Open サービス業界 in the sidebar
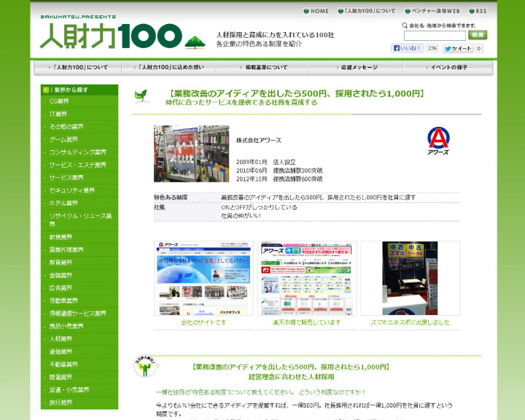525x420 pixels. tap(66, 177)
